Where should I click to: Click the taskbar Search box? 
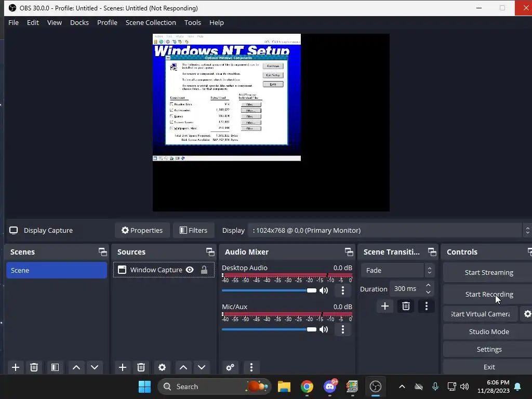point(215,387)
